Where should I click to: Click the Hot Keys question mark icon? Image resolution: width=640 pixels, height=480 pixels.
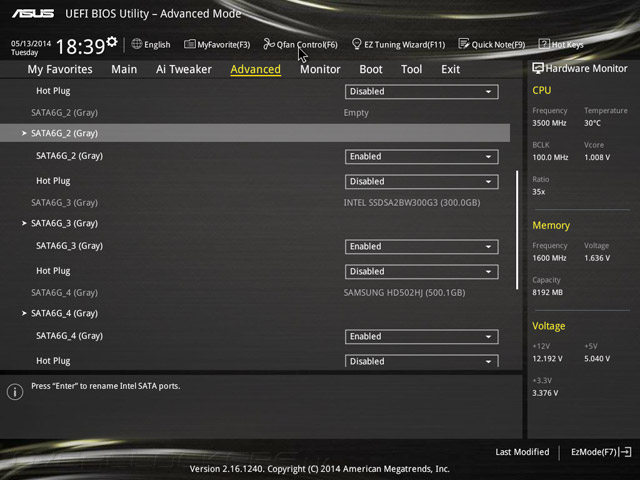click(544, 44)
